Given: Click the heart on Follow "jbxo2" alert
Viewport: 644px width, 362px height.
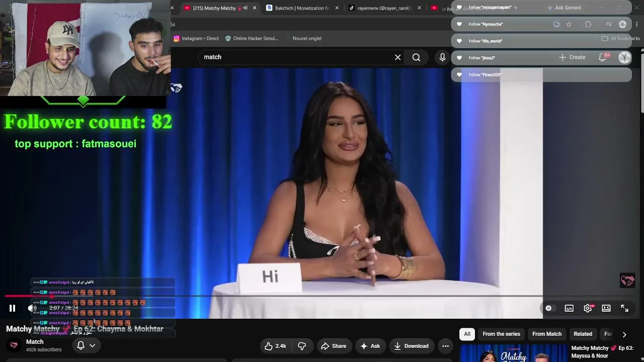Looking at the screenshot, I should pyautogui.click(x=459, y=58).
